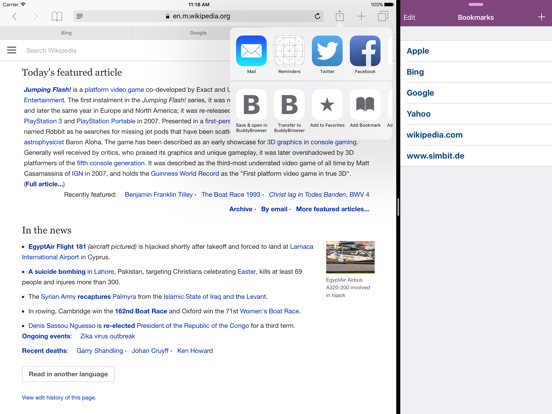The width and height of the screenshot is (552, 414).
Task: Open wikipedia.com bookmark
Action: pyautogui.click(x=476, y=135)
